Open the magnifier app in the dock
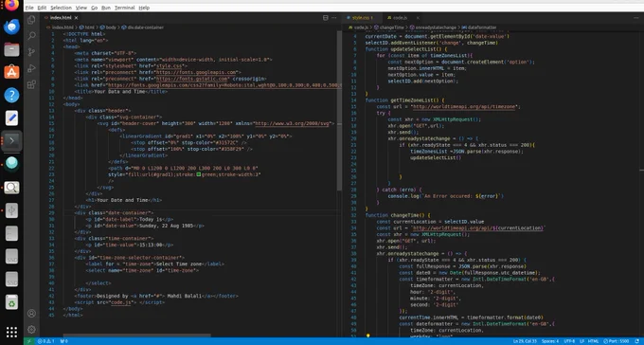Viewport: 644px width, 345px height. [11, 188]
